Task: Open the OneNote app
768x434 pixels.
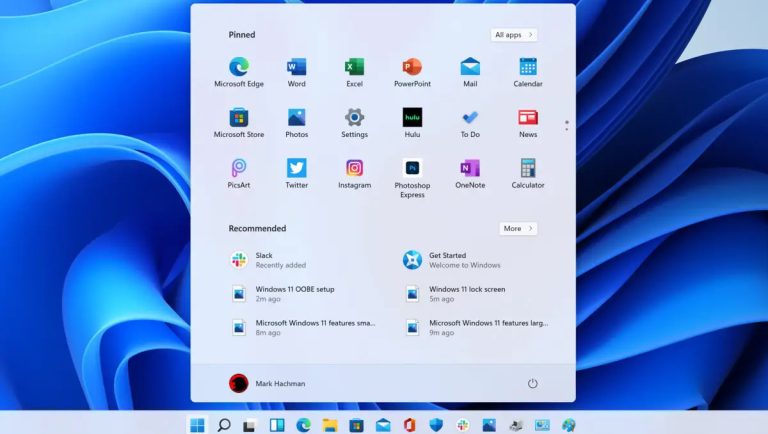Action: (470, 173)
